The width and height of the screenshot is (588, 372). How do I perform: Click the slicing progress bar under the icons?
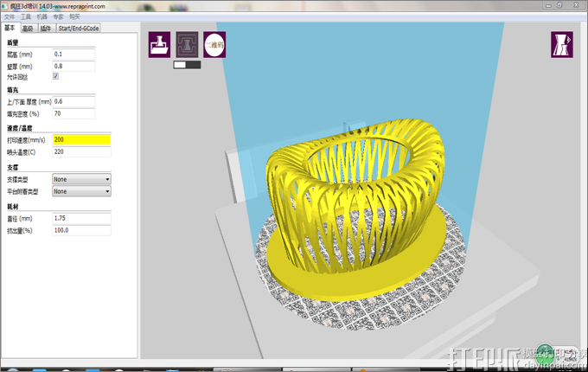[x=187, y=65]
